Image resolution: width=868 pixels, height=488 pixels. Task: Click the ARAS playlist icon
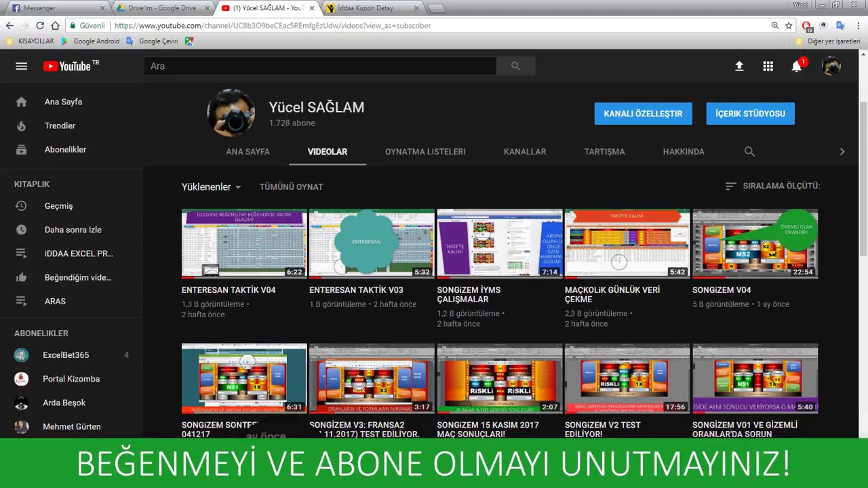(21, 301)
